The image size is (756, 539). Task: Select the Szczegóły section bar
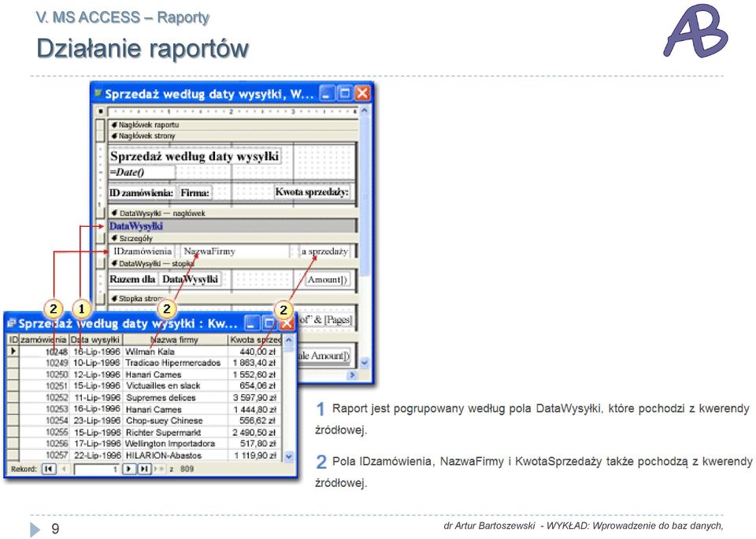tap(233, 238)
